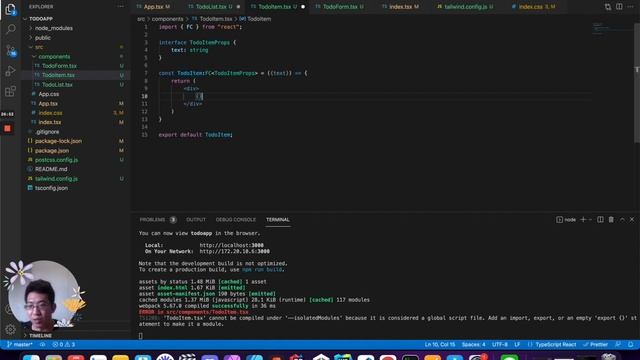This screenshot has width=640, height=360.
Task: Maximize panel with up chevron
Action: 622,220
